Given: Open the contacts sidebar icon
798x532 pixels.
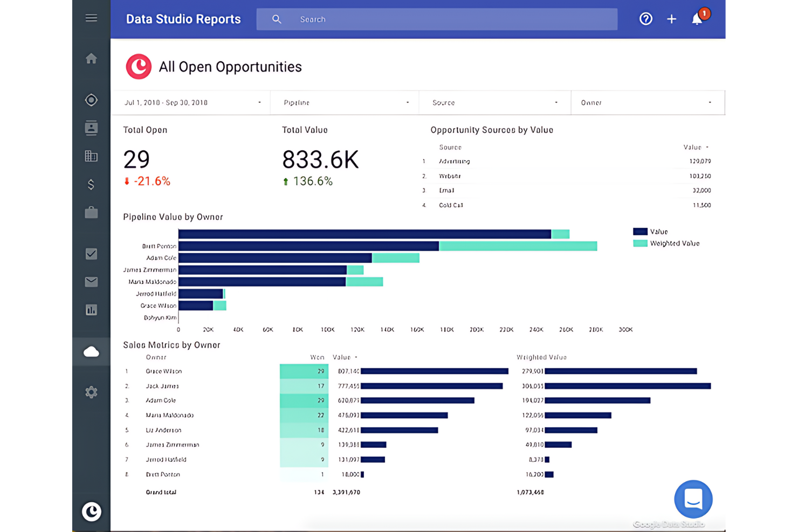Looking at the screenshot, I should pyautogui.click(x=91, y=128).
